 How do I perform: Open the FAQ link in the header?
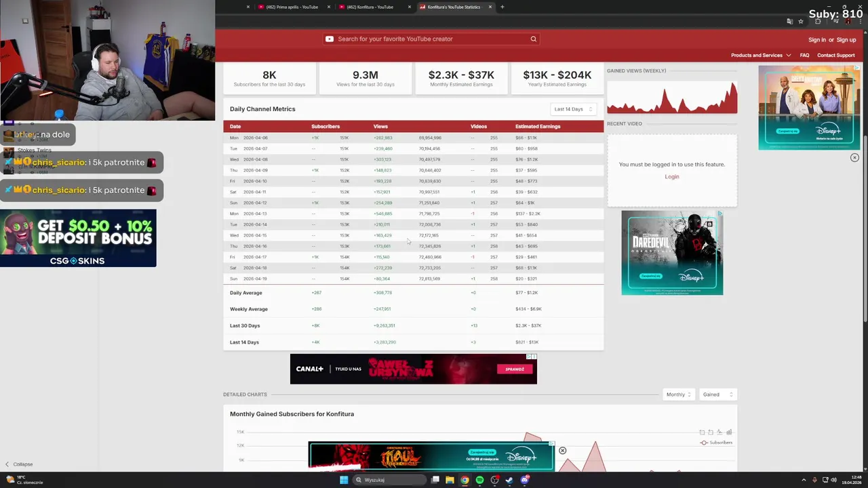(x=804, y=55)
